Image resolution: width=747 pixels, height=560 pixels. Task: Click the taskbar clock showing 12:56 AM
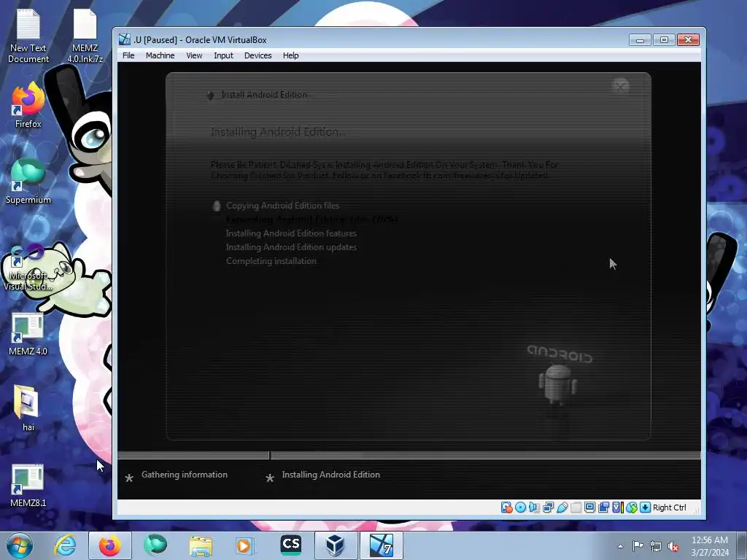709,546
